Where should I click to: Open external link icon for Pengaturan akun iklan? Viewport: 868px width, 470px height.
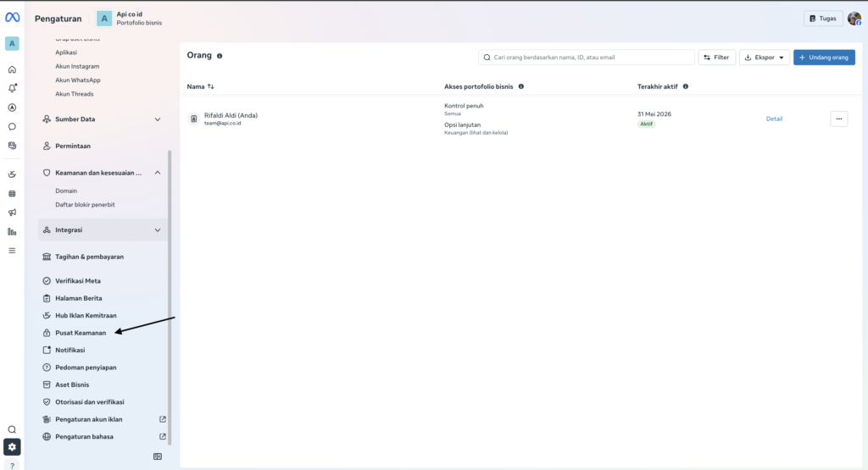[x=163, y=419]
